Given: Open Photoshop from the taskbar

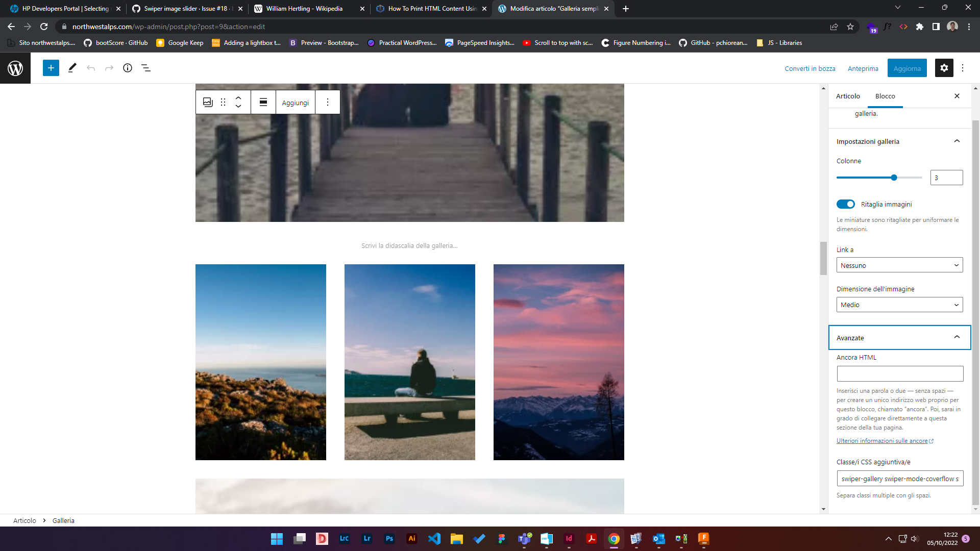Looking at the screenshot, I should 389,539.
